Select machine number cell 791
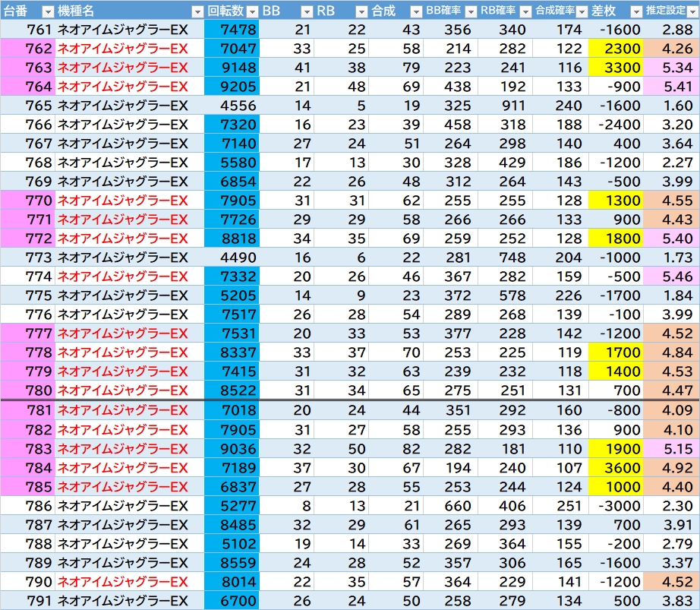Viewport: 700px width, 610px height. coord(27,601)
